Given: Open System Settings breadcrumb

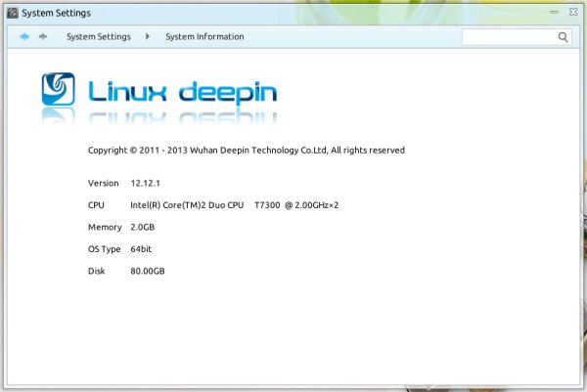Looking at the screenshot, I should click(x=99, y=36).
